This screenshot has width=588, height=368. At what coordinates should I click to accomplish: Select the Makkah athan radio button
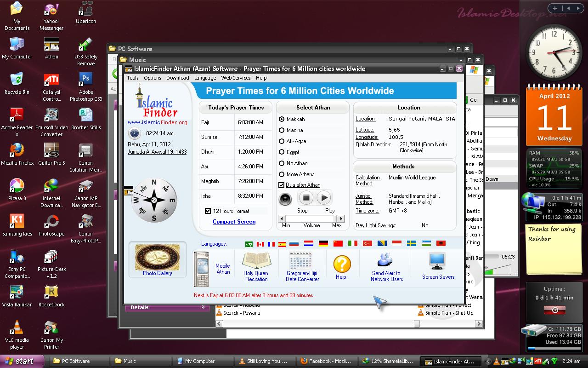(x=282, y=119)
